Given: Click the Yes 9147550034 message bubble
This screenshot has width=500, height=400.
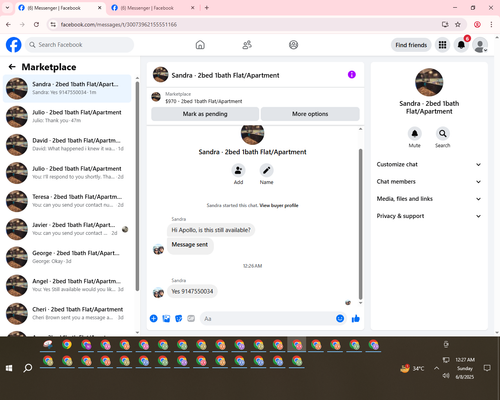Looking at the screenshot, I should click(x=192, y=291).
